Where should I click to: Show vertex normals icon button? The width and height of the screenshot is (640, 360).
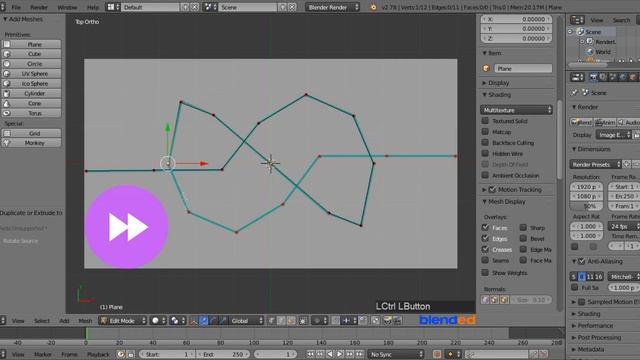pos(485,300)
